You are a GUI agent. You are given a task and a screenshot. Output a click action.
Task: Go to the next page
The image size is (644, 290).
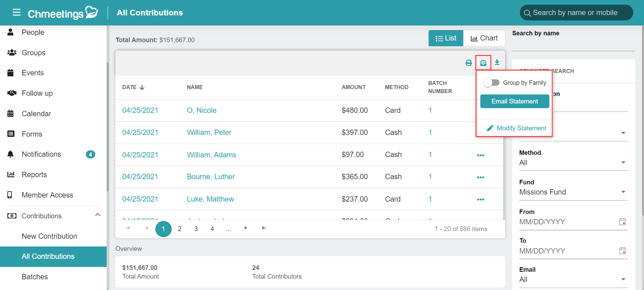click(246, 228)
